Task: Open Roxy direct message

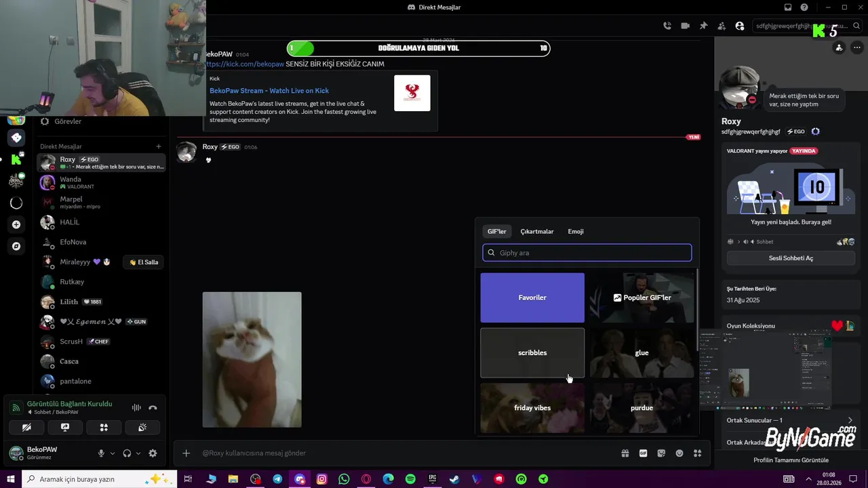Action: coord(102,163)
